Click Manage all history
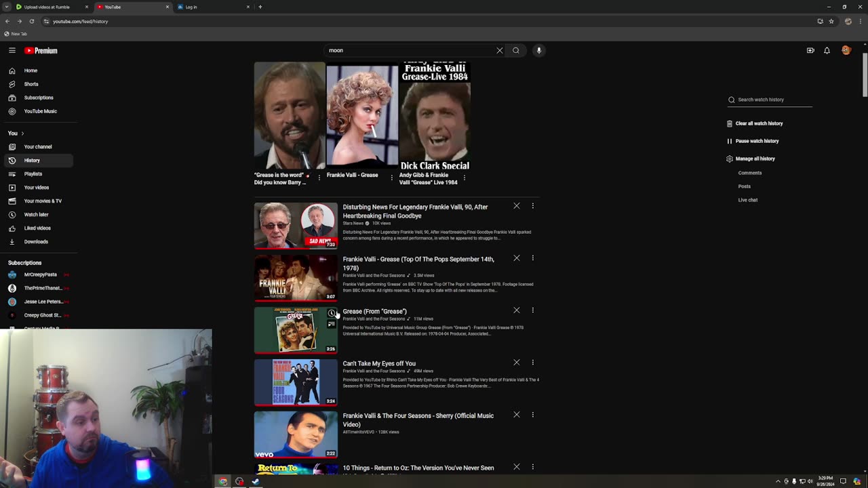Screen dimensions: 868x488 751,159
